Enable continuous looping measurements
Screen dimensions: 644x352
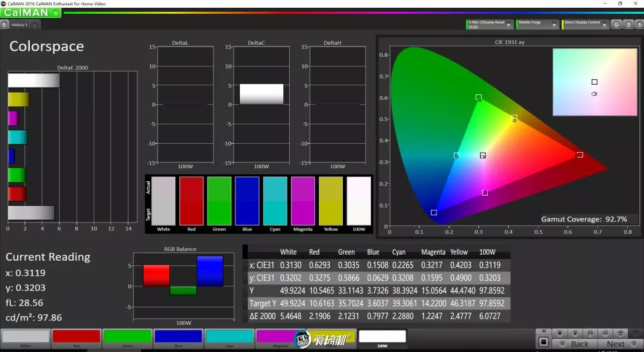pyautogui.click(x=605, y=333)
